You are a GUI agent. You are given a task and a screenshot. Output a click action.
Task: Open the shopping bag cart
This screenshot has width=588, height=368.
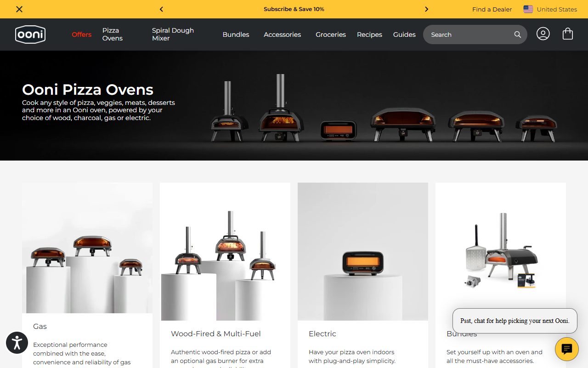(x=568, y=34)
